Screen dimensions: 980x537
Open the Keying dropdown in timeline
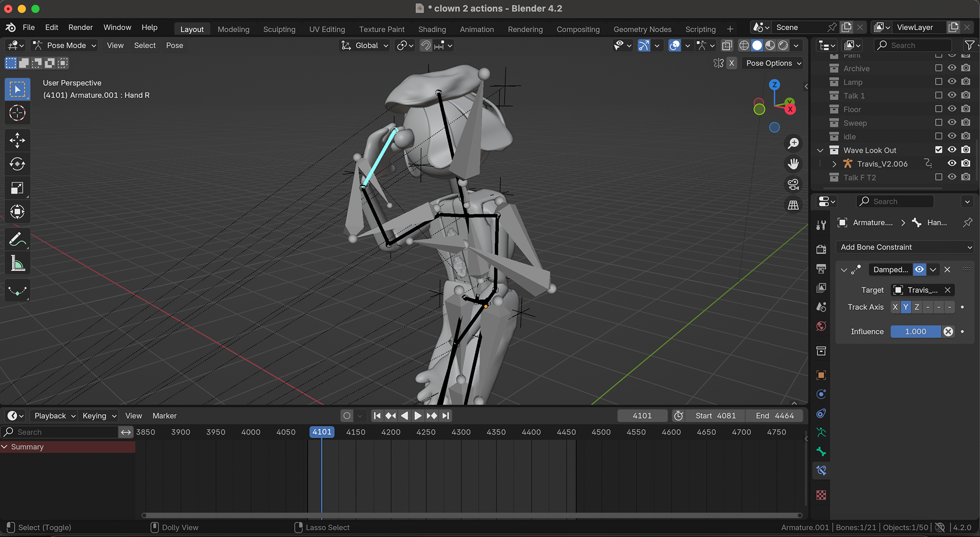tap(99, 416)
